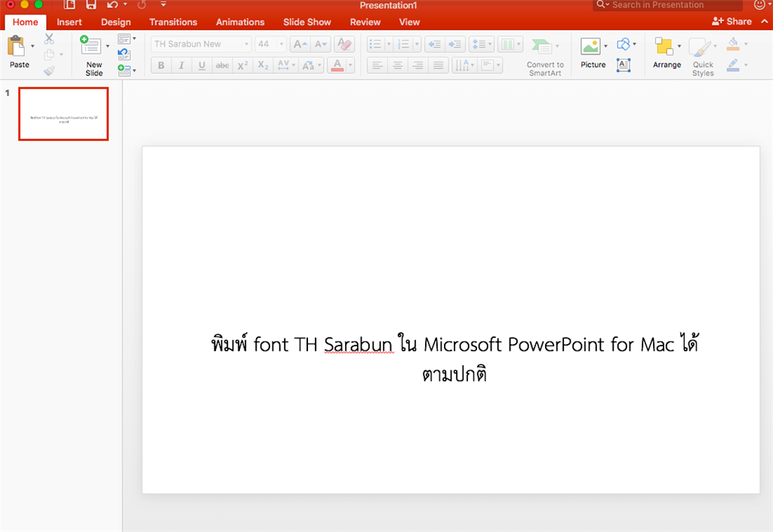Toggle Bold formatting
The height and width of the screenshot is (532, 773).
tap(162, 65)
